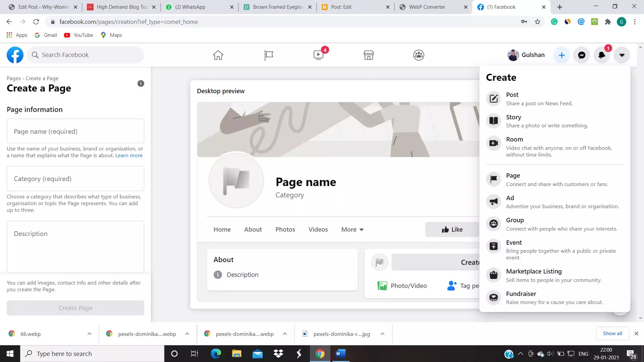Open the Apps bookmark shortcut
This screenshot has height=362, width=644.
17,35
